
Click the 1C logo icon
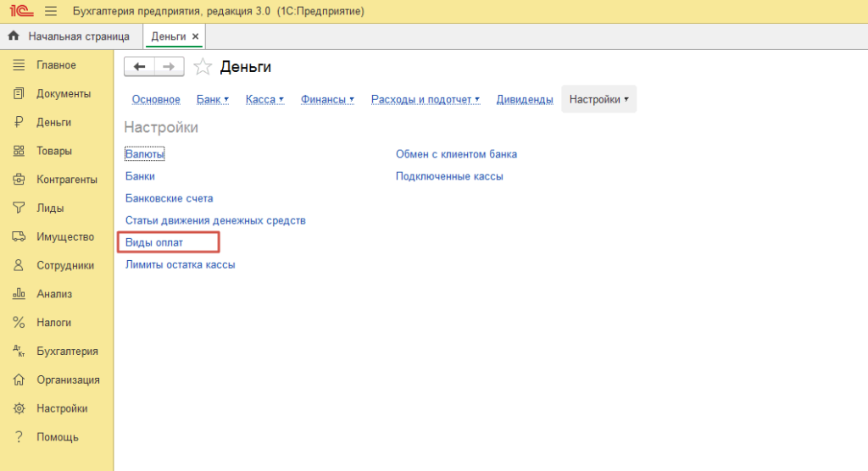21,11
